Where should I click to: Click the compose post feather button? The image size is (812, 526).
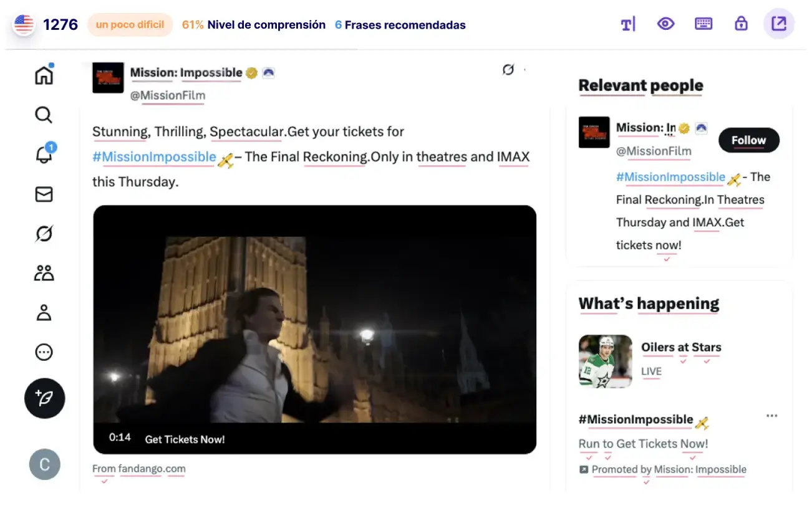click(44, 398)
